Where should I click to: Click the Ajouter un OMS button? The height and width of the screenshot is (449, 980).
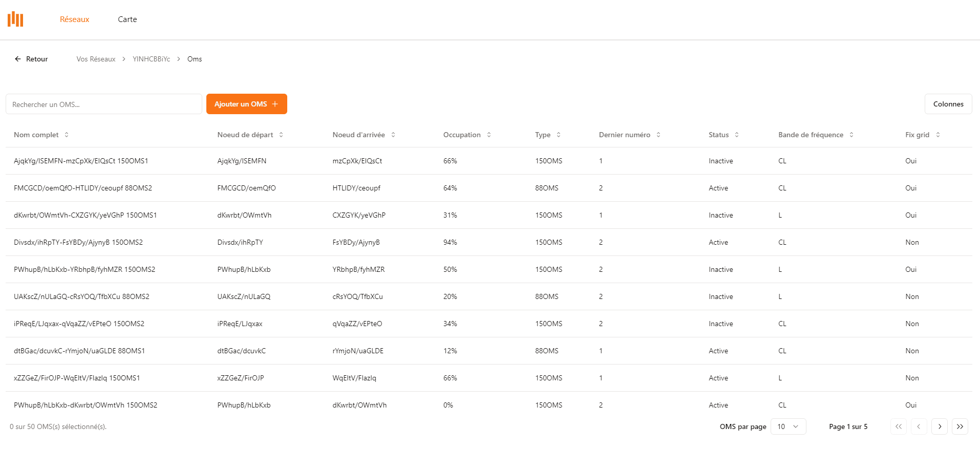(x=246, y=104)
